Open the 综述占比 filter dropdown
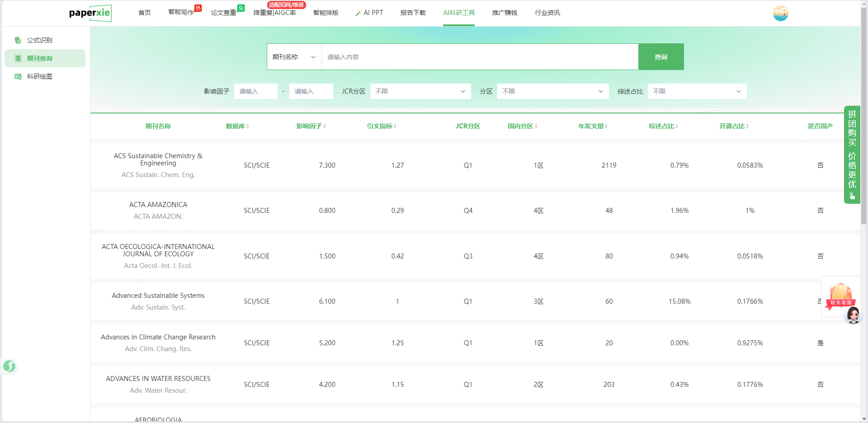This screenshot has width=868, height=423. (697, 91)
